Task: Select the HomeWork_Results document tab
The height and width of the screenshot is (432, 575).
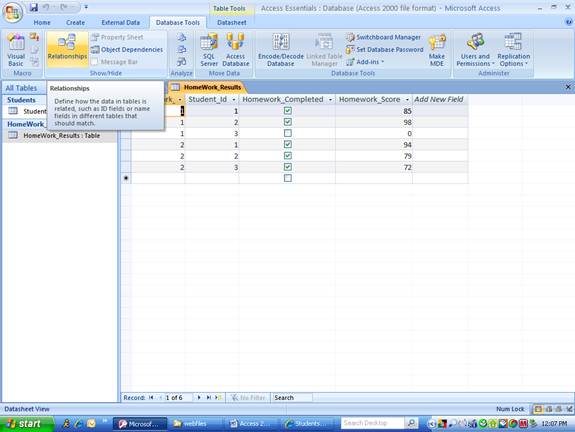Action: [x=208, y=87]
